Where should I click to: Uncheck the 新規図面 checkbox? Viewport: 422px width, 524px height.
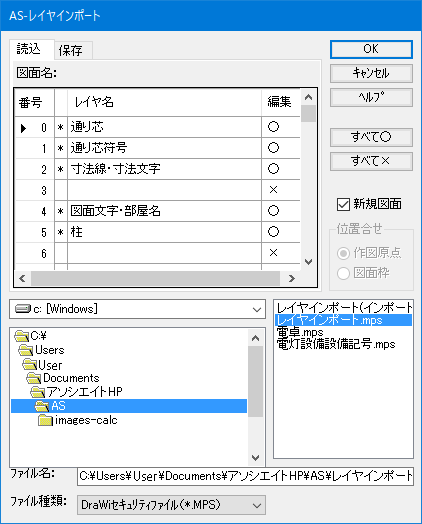click(343, 204)
